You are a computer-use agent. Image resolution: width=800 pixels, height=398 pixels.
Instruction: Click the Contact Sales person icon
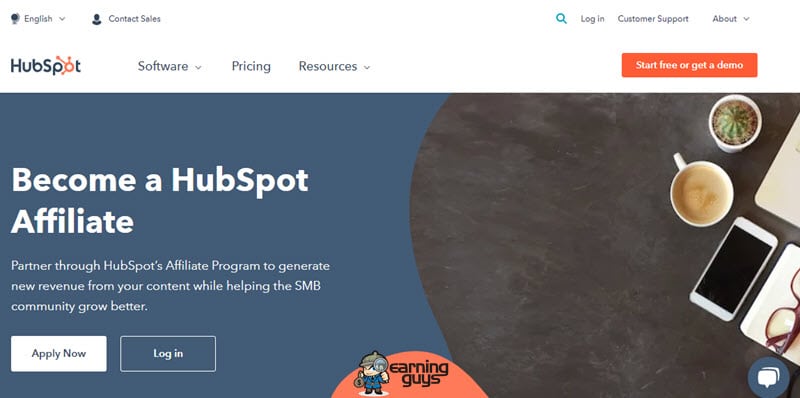pyautogui.click(x=96, y=19)
